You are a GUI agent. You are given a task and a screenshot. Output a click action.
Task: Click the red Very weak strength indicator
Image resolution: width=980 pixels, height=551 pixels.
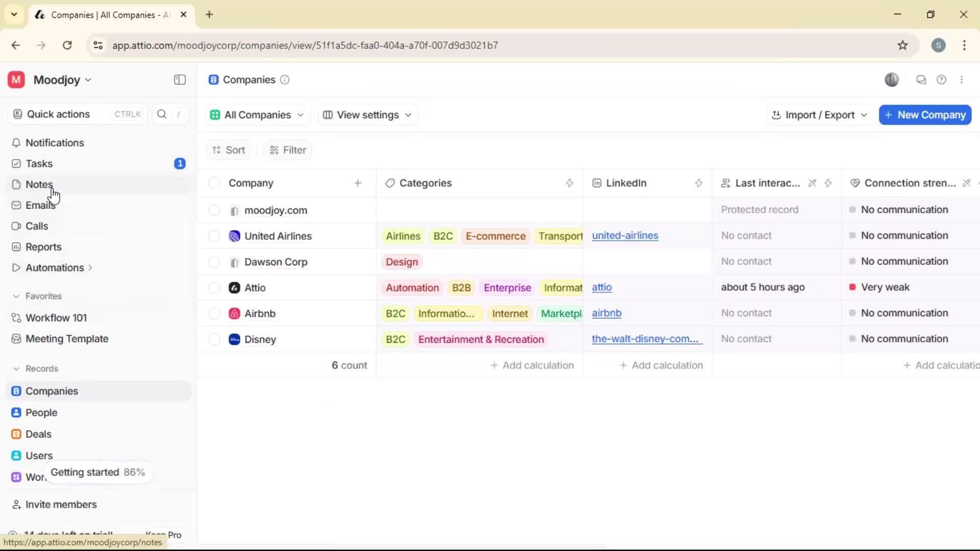pos(852,287)
